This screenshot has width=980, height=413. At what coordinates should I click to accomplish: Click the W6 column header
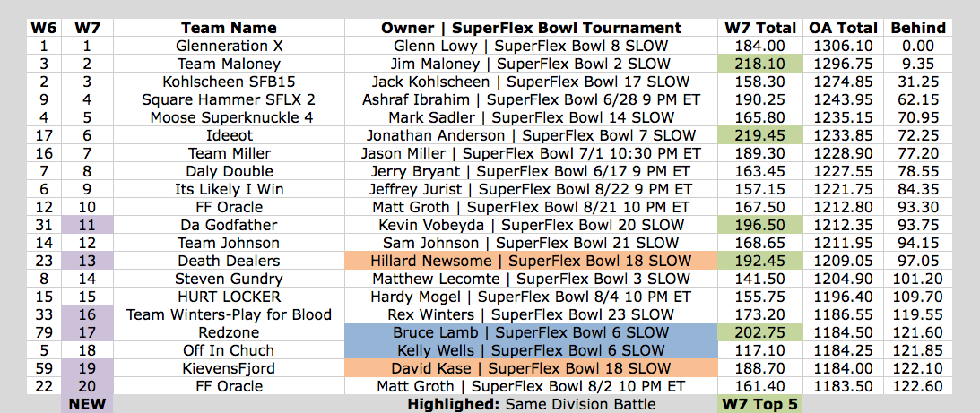point(43,28)
